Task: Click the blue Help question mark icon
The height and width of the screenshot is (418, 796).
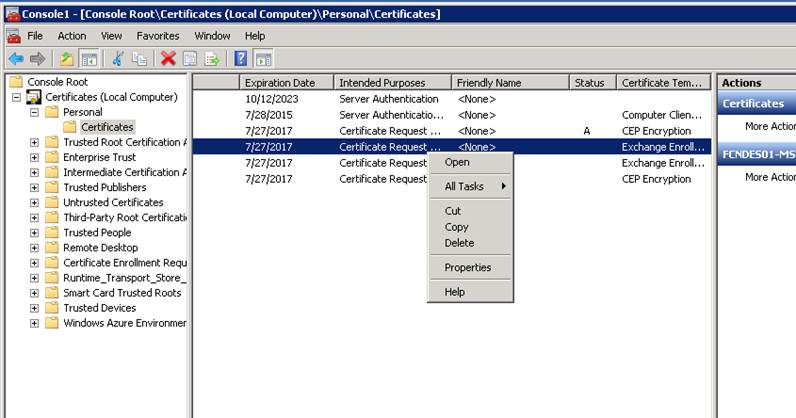Action: click(x=241, y=59)
